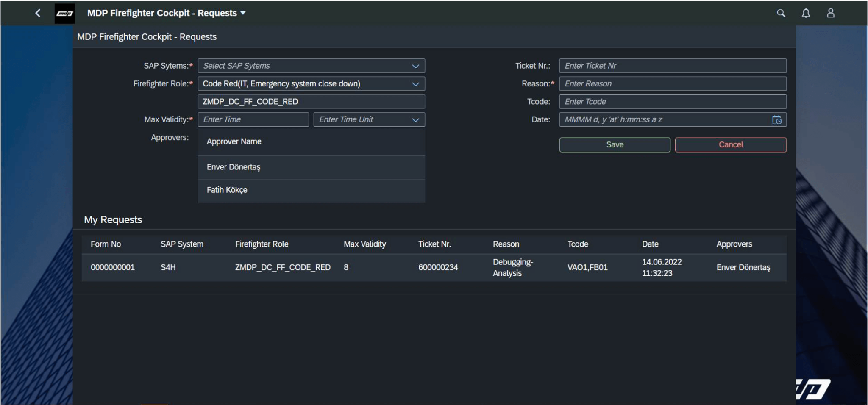The width and height of the screenshot is (868, 405).
Task: Open the search icon in header
Action: pyautogui.click(x=781, y=13)
